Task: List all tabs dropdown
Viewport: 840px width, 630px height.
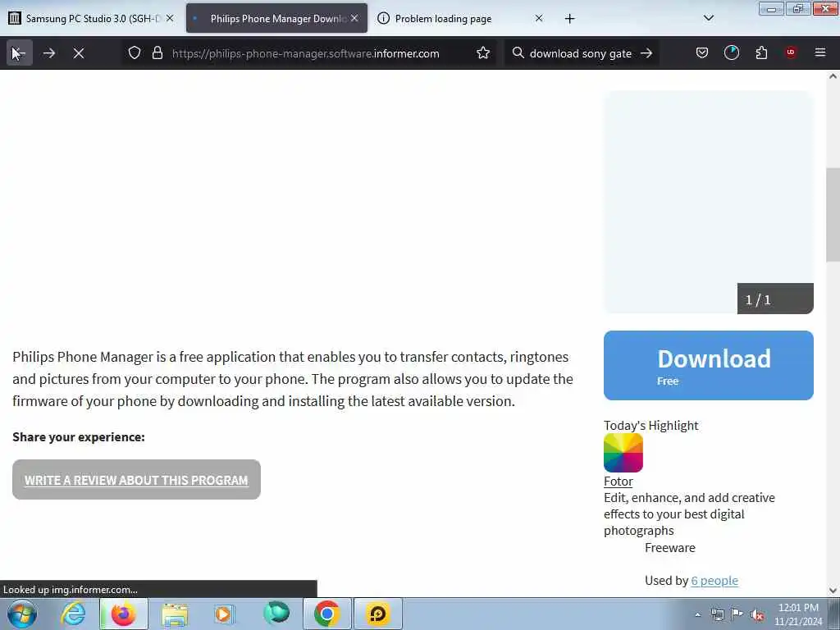Action: pos(709,18)
